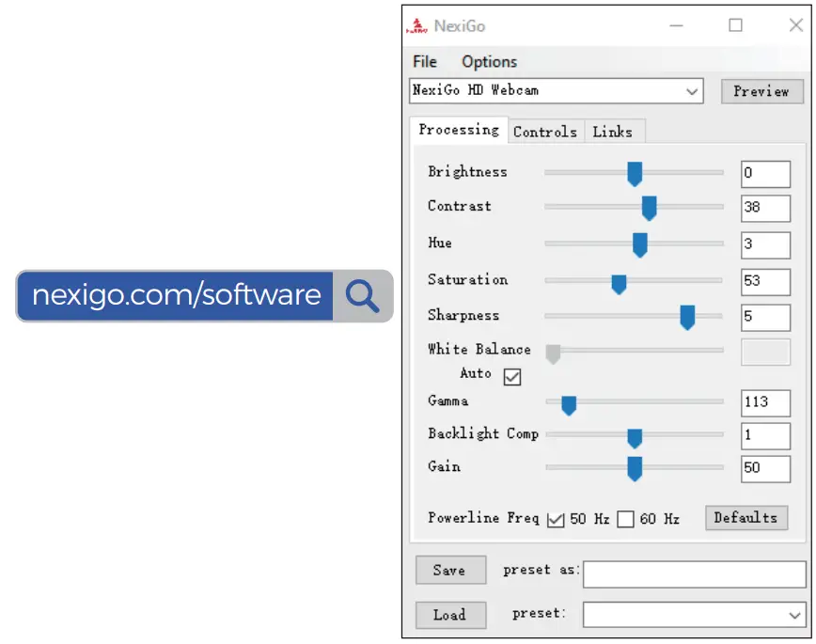Click the Hue slider handle
Viewport: 816px width, 644px height.
point(639,245)
